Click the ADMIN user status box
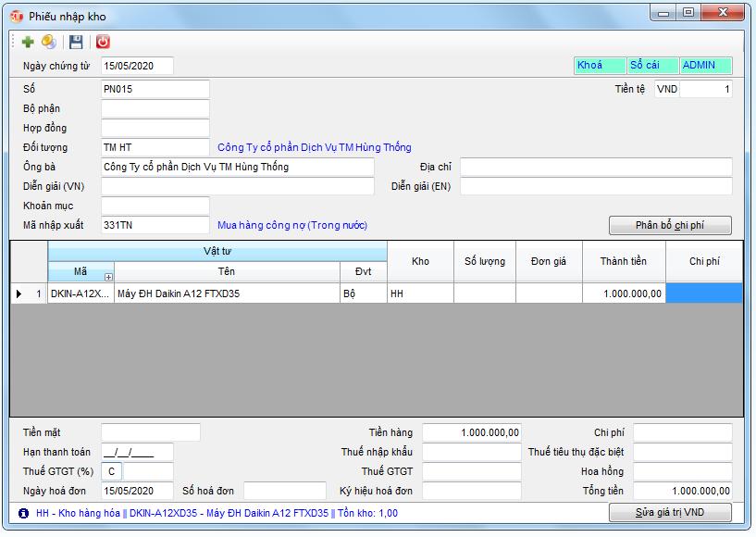The image size is (756, 537). [705, 66]
